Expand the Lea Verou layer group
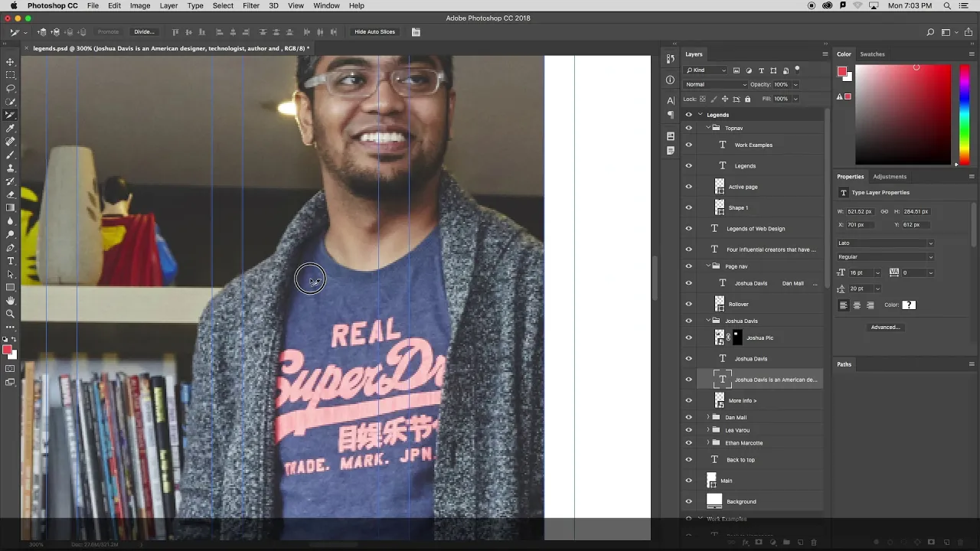This screenshot has width=980, height=551. pyautogui.click(x=708, y=430)
